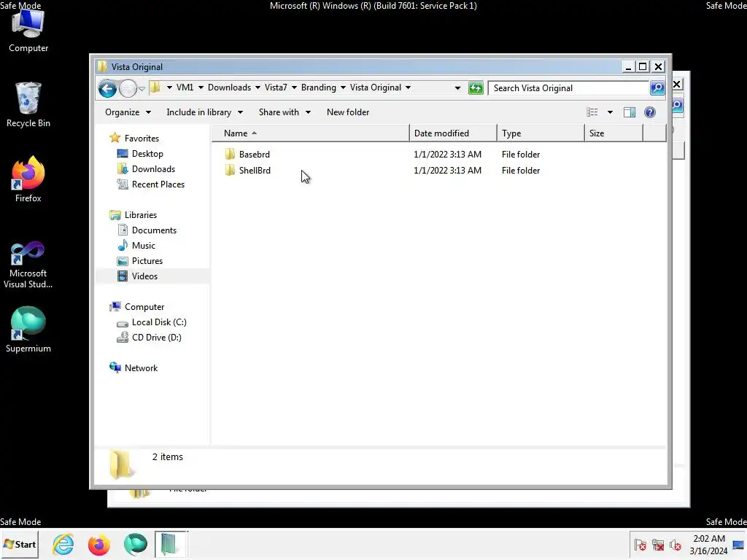Open Desktop under Favorites

coord(147,154)
